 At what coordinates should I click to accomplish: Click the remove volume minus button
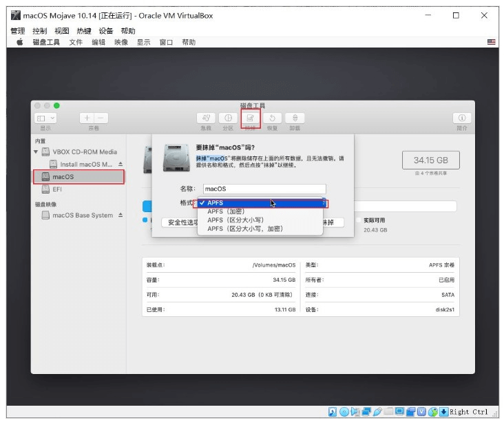(x=101, y=118)
